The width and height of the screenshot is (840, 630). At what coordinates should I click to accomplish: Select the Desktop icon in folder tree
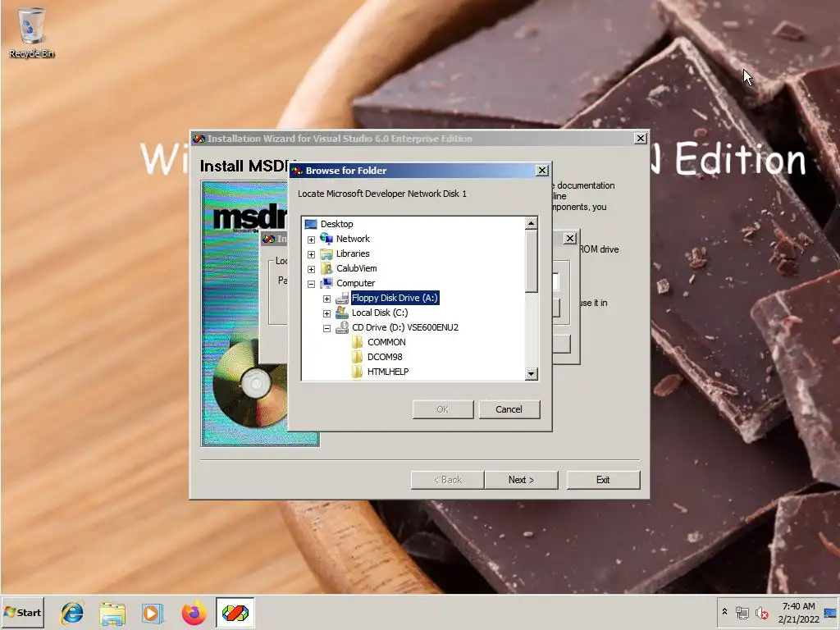(x=311, y=224)
